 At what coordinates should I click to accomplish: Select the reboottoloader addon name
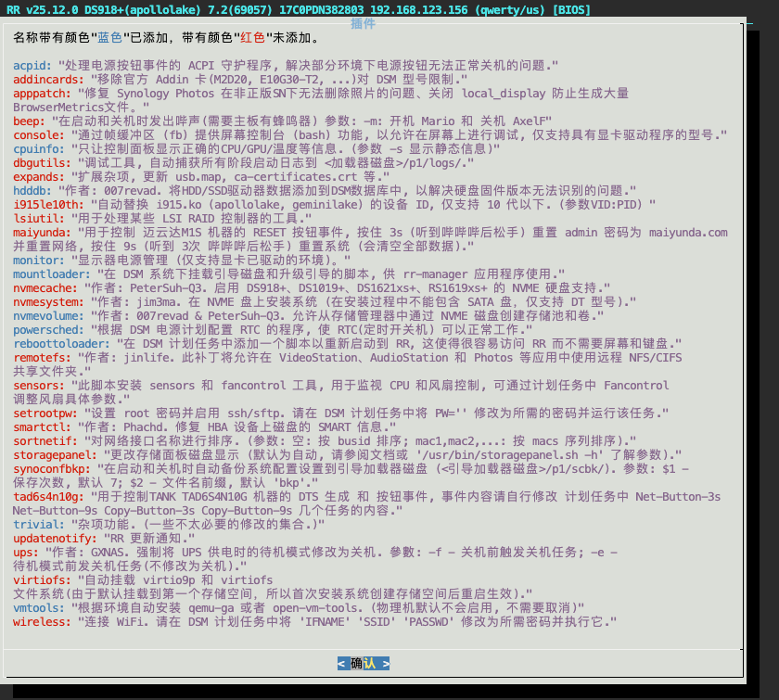(x=60, y=343)
